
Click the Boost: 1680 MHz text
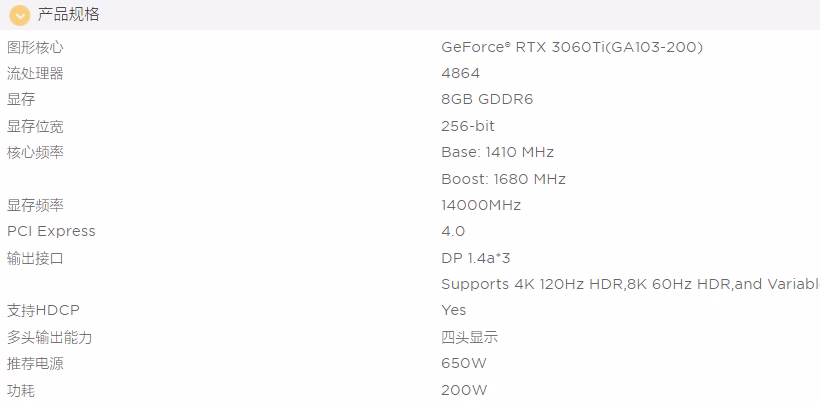coord(503,179)
